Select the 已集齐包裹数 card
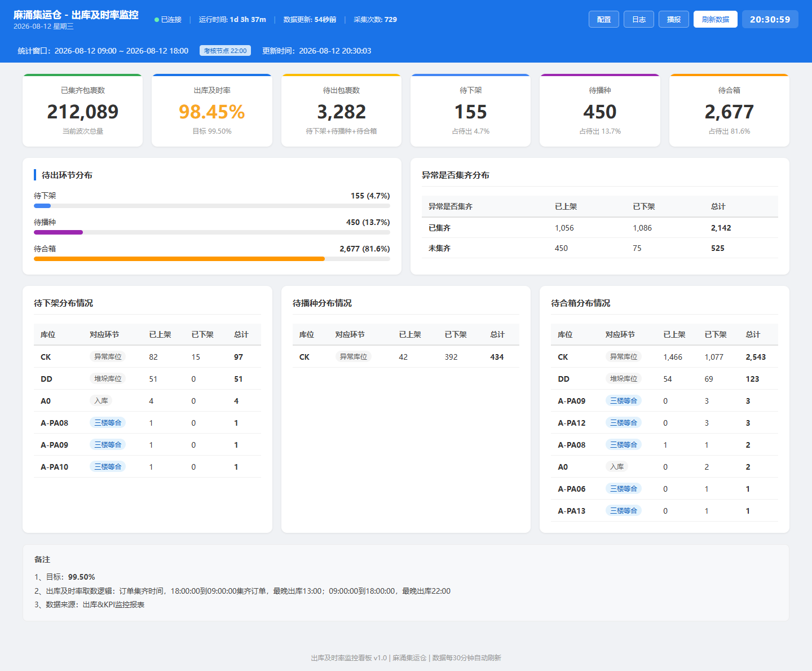 83,111
